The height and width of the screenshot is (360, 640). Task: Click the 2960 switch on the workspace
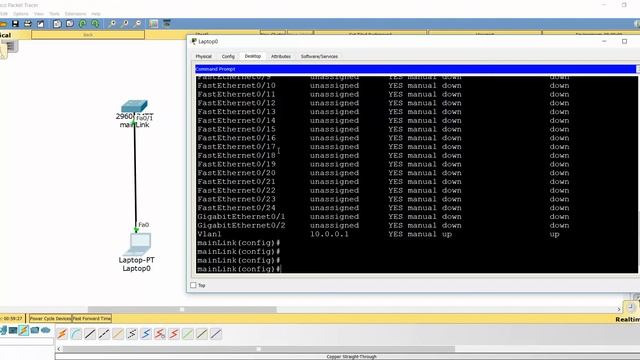pyautogui.click(x=134, y=107)
